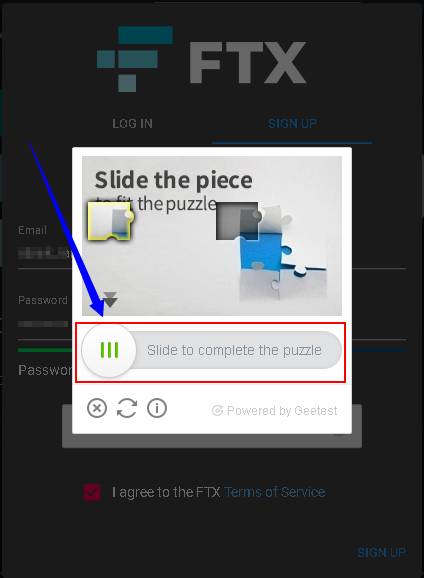
Task: Click the FTX teal blocks logo
Action: coord(135,59)
